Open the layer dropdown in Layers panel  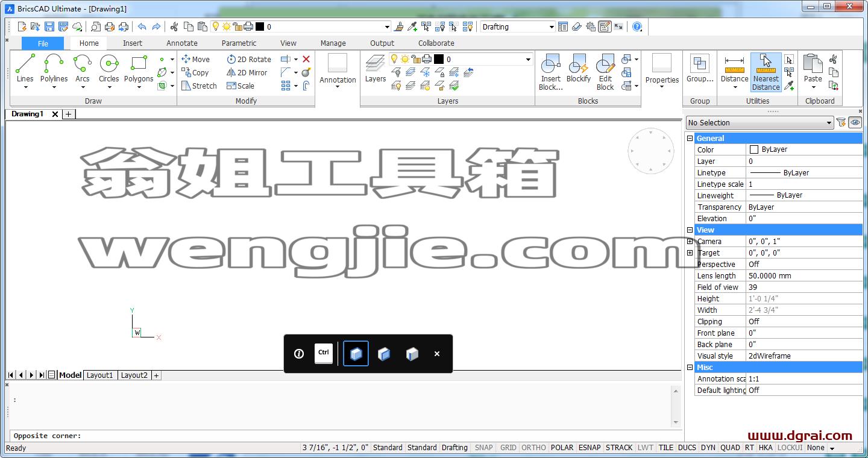coord(528,59)
